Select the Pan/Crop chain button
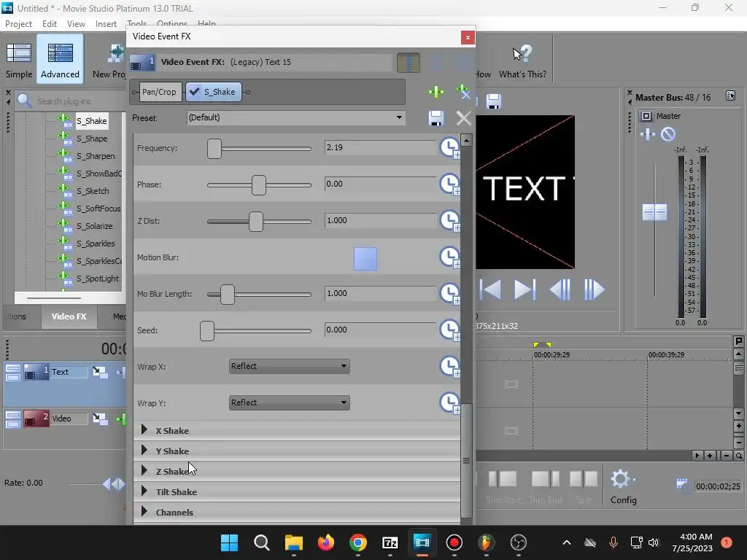 159,92
